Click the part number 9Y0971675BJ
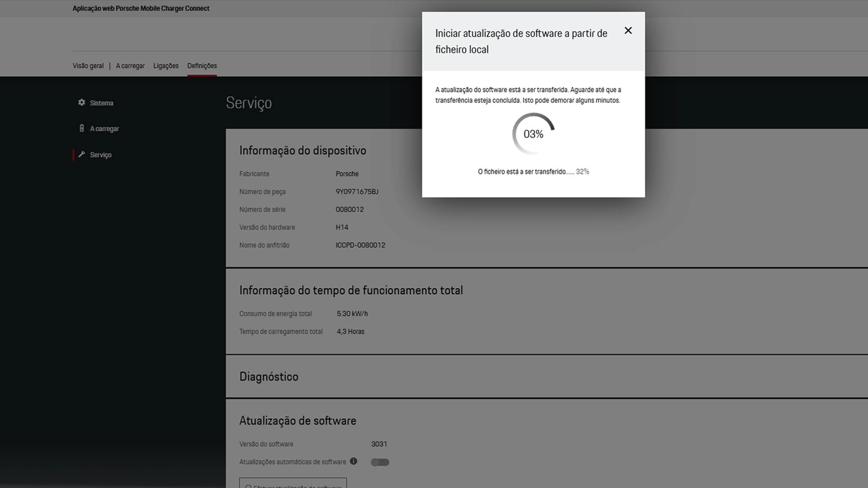 pyautogui.click(x=357, y=192)
